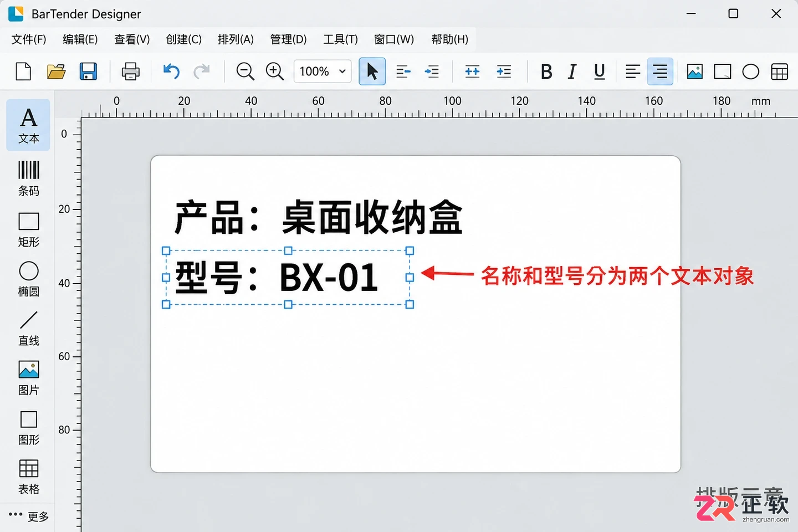This screenshot has height=532, width=798.
Task: Open the 创建(C) menu
Action: point(184,39)
